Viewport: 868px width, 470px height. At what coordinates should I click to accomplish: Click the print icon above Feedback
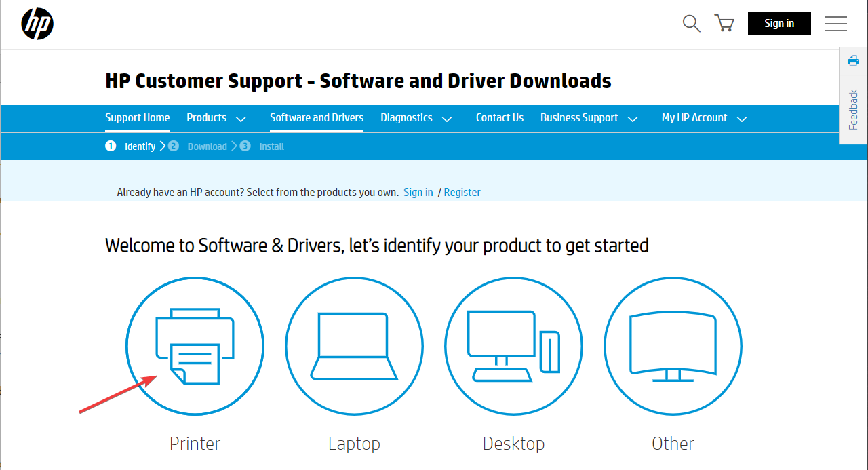pyautogui.click(x=853, y=61)
